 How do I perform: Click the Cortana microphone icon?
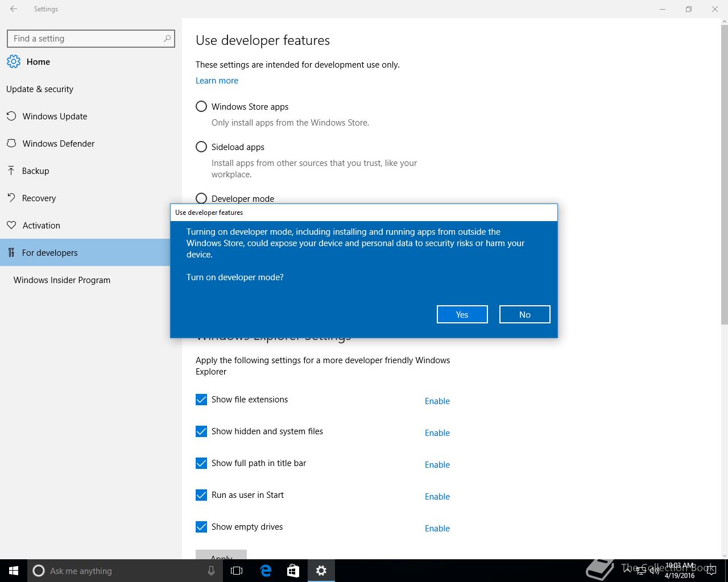[x=211, y=571]
